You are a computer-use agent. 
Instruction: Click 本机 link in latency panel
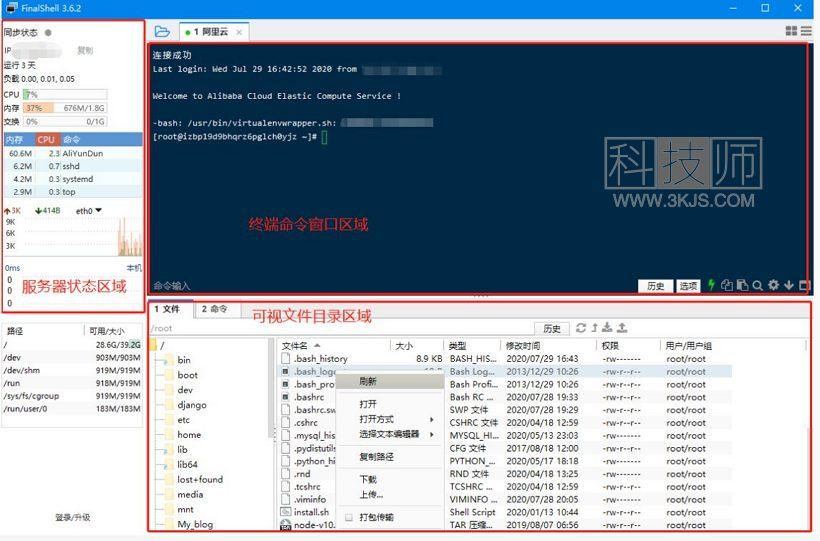[x=134, y=268]
